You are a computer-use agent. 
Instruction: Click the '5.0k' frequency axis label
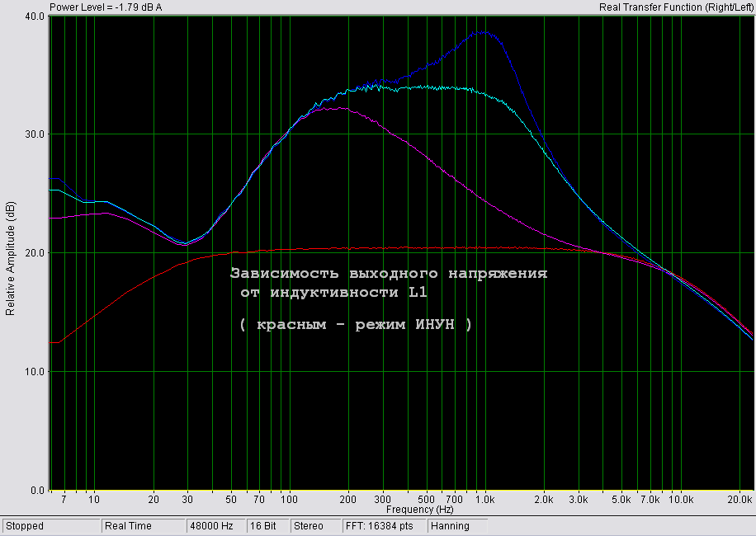[621, 500]
